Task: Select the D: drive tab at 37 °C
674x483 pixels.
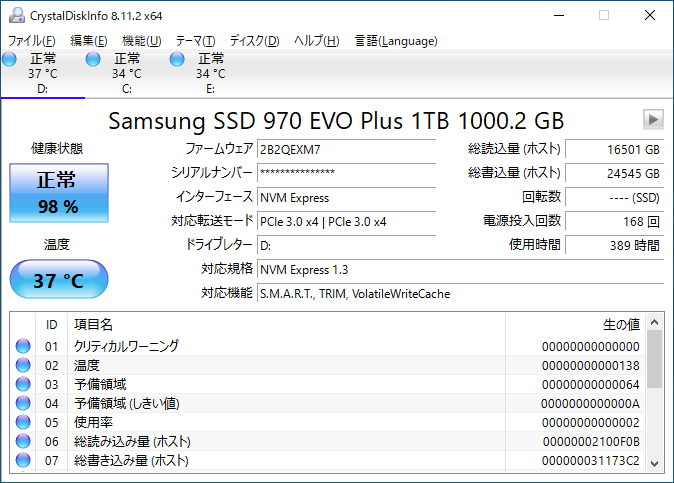Action: [x=43, y=73]
